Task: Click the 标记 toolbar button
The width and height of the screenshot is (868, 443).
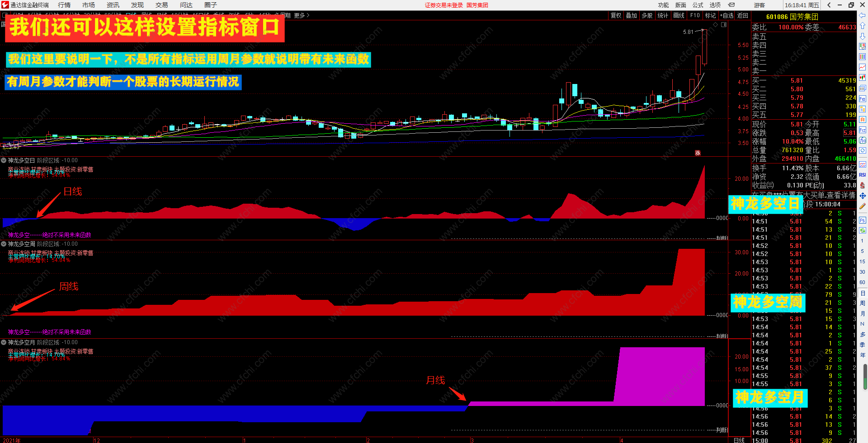Action: (x=710, y=15)
